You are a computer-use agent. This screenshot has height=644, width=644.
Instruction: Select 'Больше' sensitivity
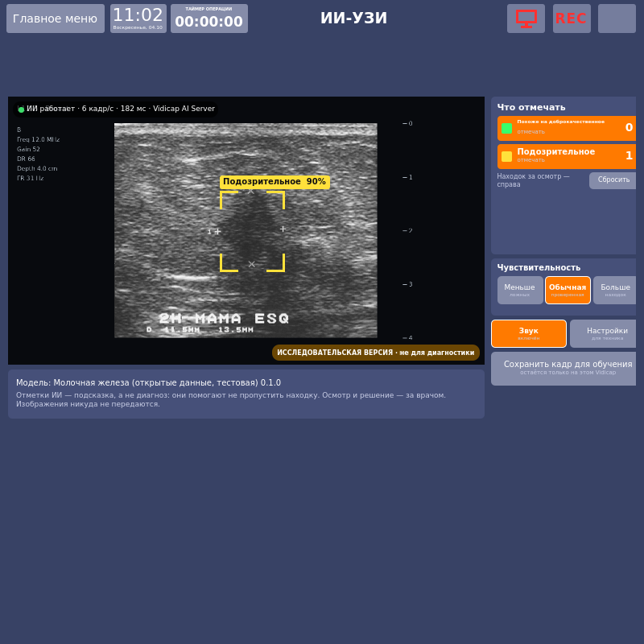click(614, 290)
